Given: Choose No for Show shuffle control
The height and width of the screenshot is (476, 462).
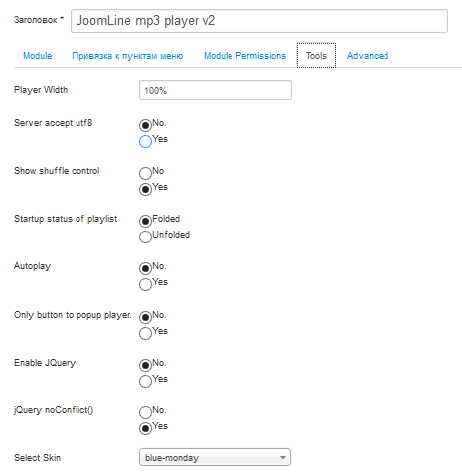Looking at the screenshot, I should 145,173.
